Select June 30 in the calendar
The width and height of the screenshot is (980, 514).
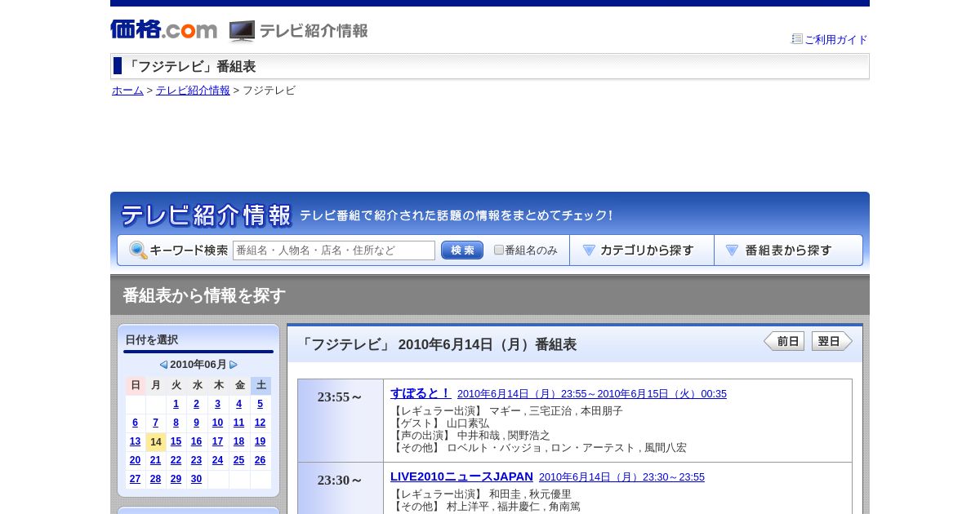coord(196,479)
